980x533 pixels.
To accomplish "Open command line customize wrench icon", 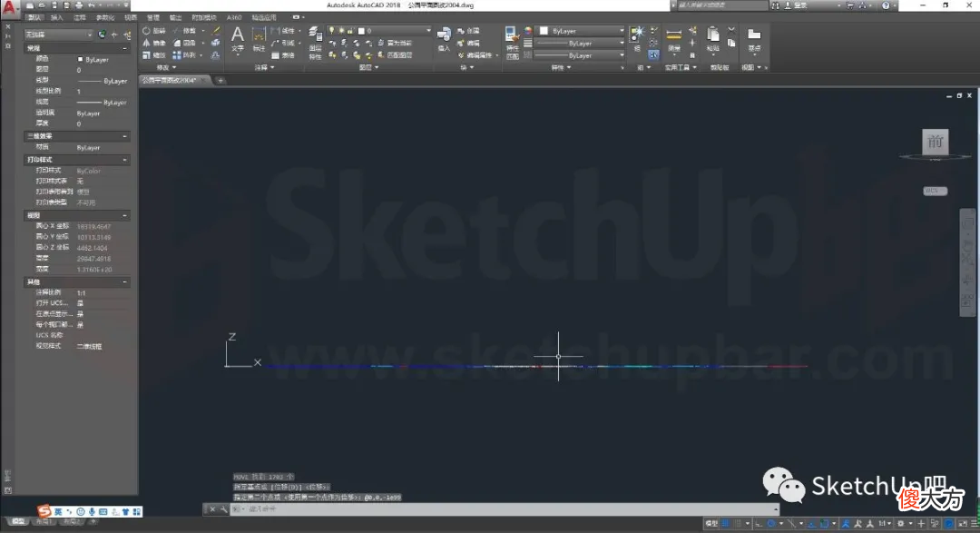I will (223, 509).
